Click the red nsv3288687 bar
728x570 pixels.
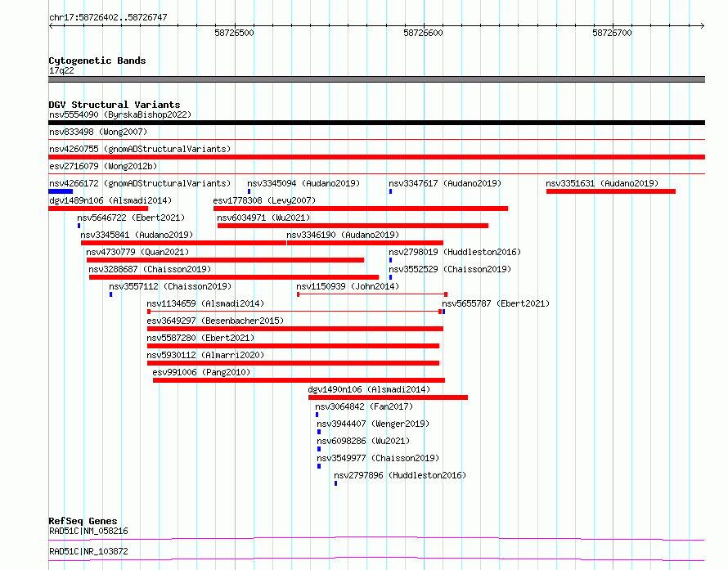click(x=234, y=277)
